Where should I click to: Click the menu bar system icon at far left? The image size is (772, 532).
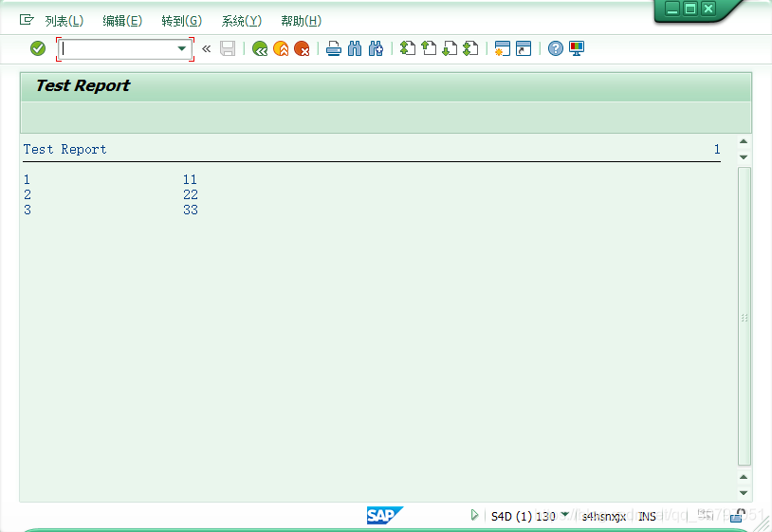[x=27, y=20]
